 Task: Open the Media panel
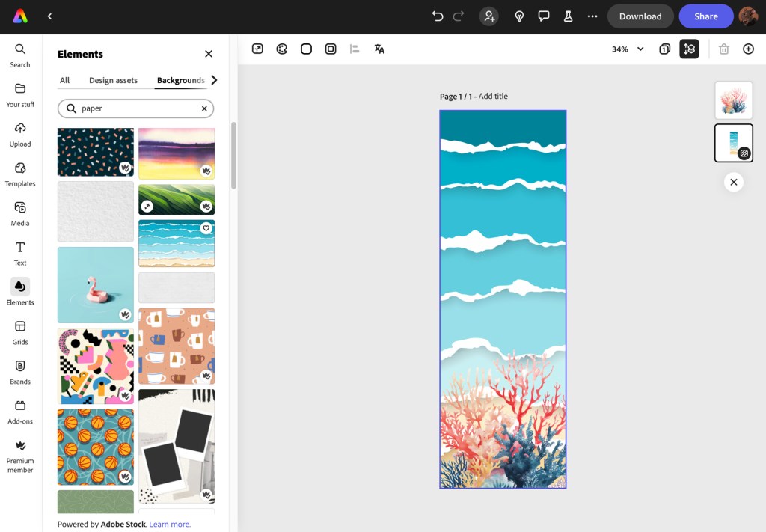[20, 213]
